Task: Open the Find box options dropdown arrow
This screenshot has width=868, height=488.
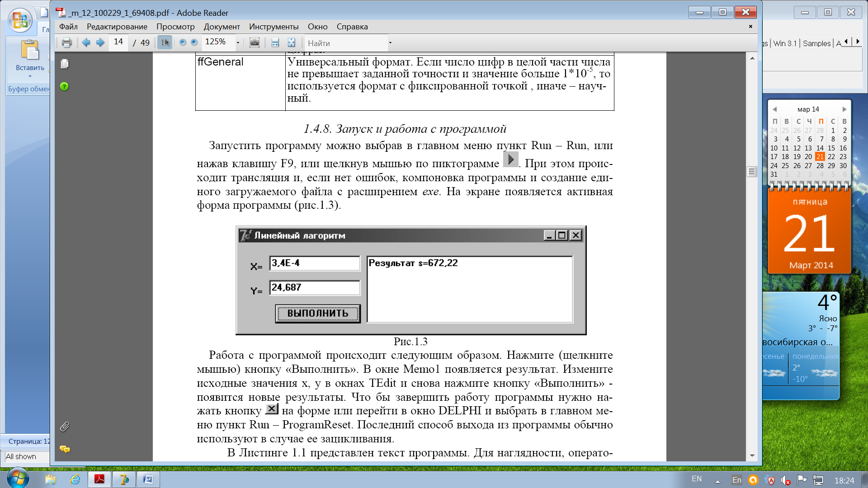Action: click(390, 43)
